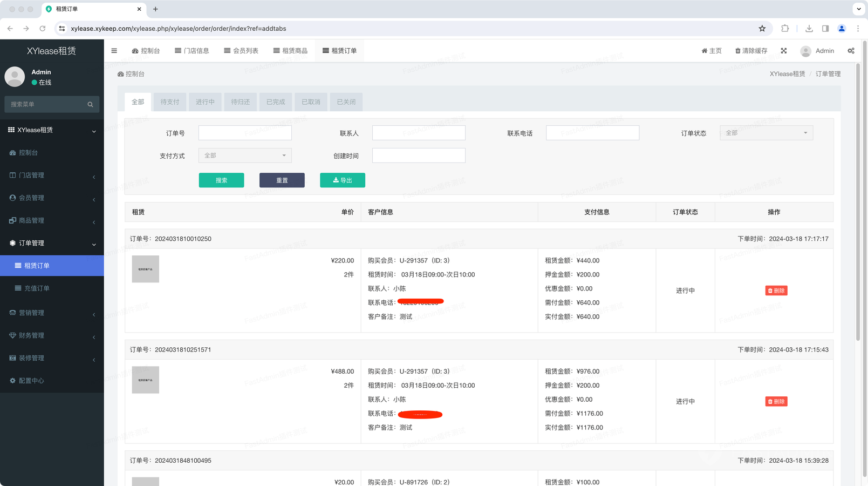Expand 财务管理 sidebar menu
The height and width of the screenshot is (486, 868).
[52, 335]
